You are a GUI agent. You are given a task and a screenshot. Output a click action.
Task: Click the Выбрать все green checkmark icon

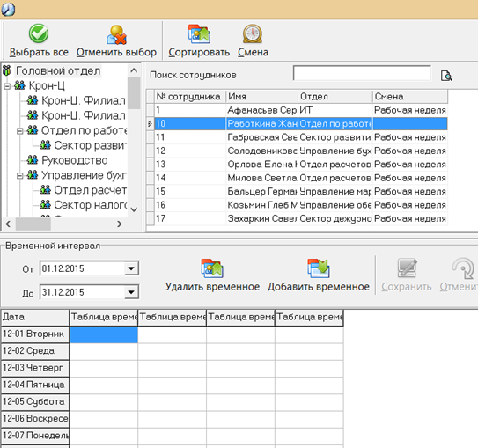coord(39,33)
